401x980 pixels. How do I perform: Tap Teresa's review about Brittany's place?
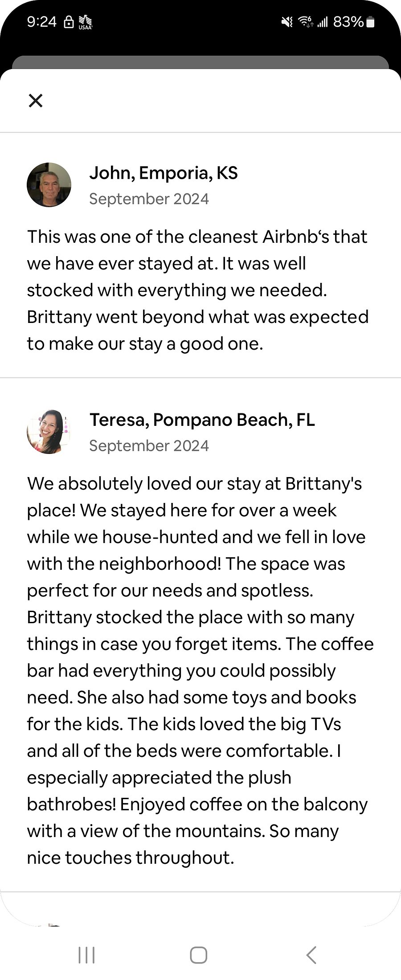click(200, 670)
